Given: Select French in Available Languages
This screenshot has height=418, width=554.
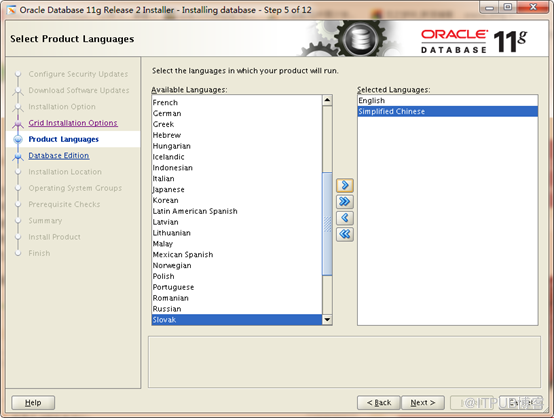Looking at the screenshot, I should coord(237,102).
